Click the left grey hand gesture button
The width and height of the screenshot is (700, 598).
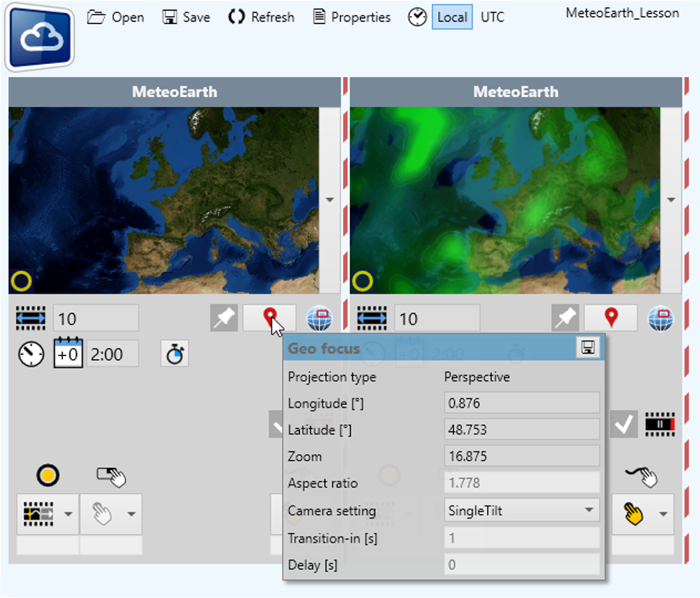click(102, 514)
